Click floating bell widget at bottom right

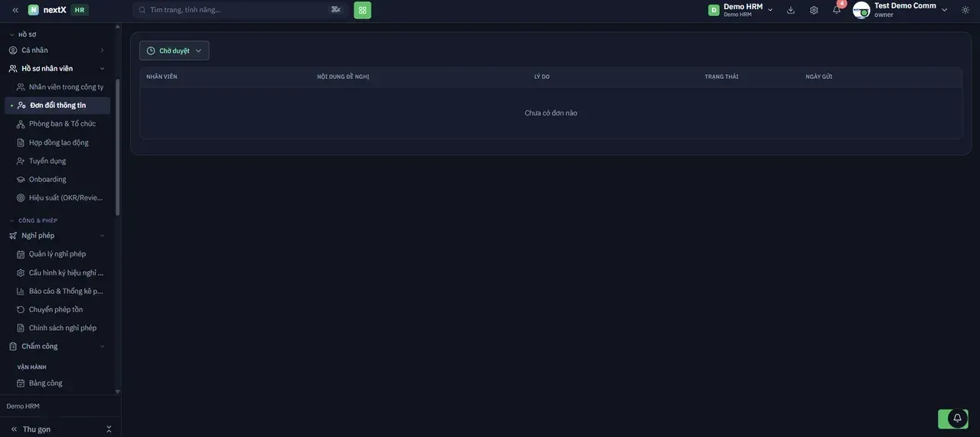click(x=957, y=419)
